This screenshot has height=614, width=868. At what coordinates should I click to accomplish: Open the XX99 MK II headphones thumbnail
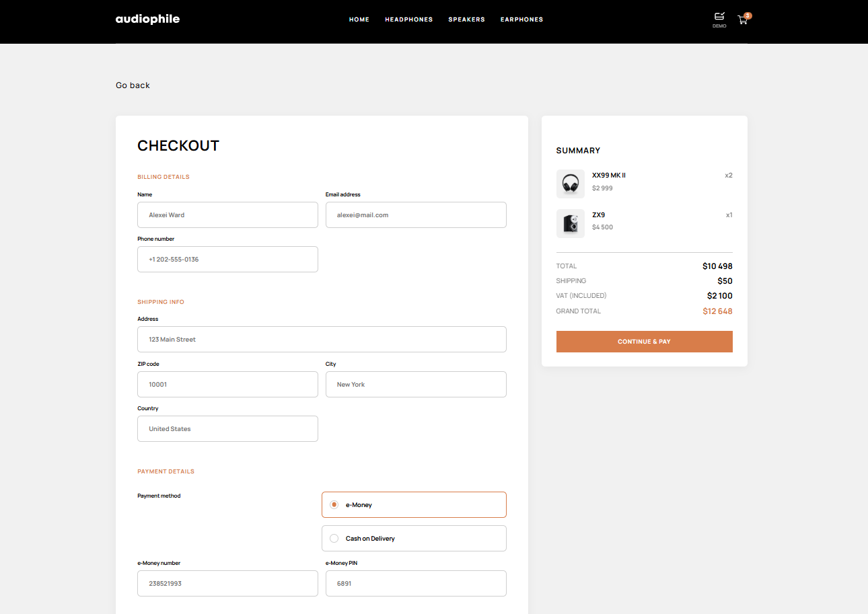click(x=571, y=184)
